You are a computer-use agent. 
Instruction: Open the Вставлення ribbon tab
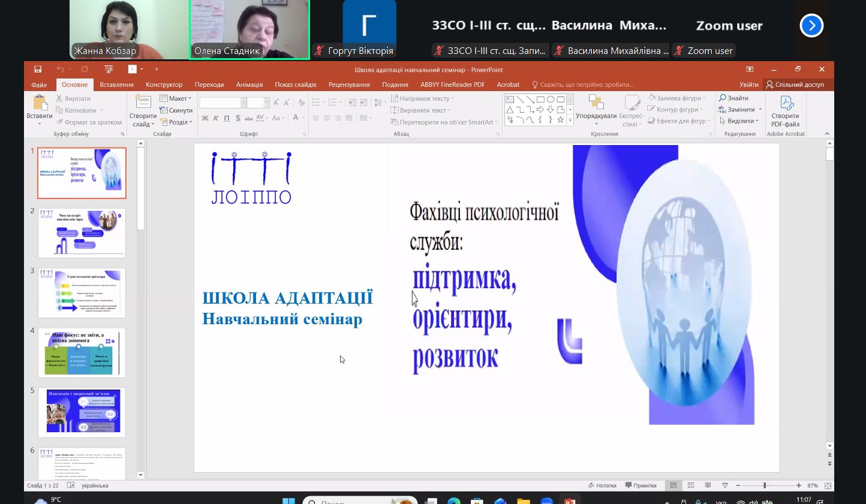tap(116, 84)
